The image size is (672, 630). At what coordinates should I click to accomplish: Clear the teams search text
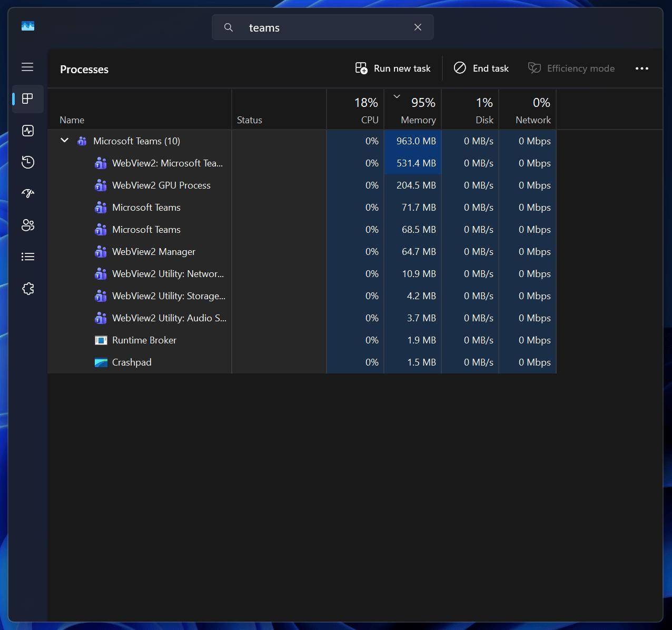coord(418,27)
